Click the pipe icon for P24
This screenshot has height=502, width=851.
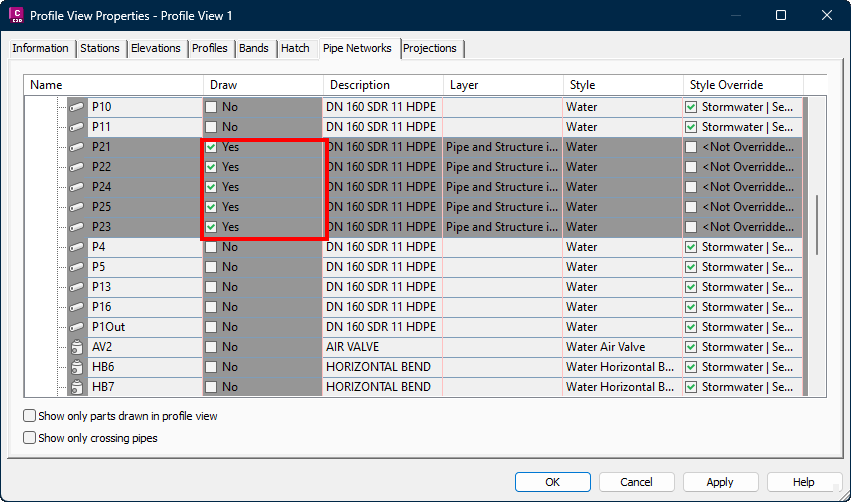[77, 187]
